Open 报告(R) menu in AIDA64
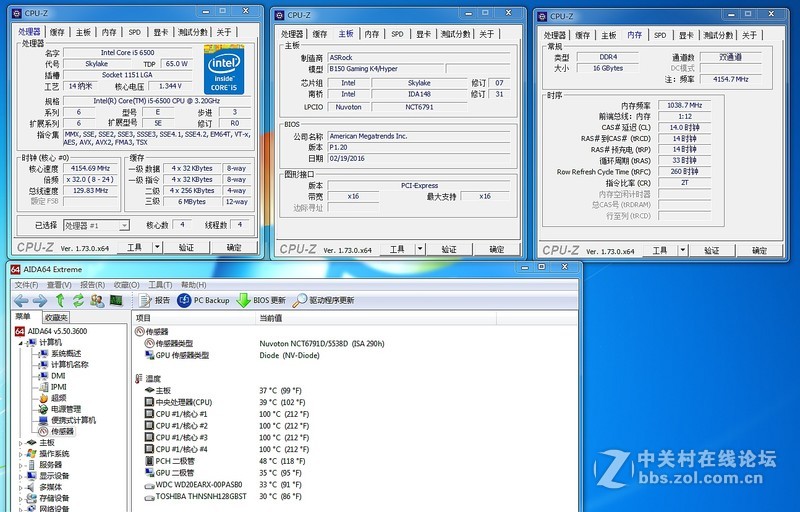Viewport: 800px width, 512px height. [x=92, y=285]
